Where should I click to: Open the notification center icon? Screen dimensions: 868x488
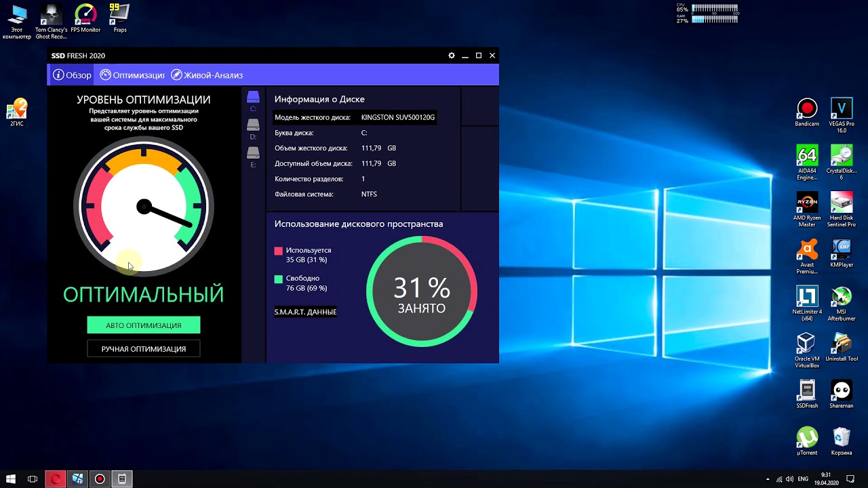850,479
